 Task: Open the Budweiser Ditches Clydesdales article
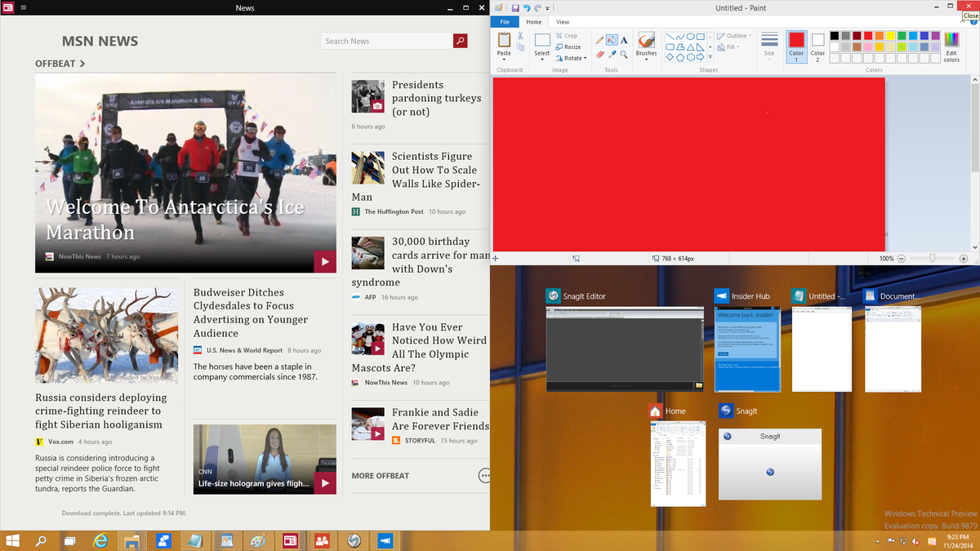[x=251, y=313]
